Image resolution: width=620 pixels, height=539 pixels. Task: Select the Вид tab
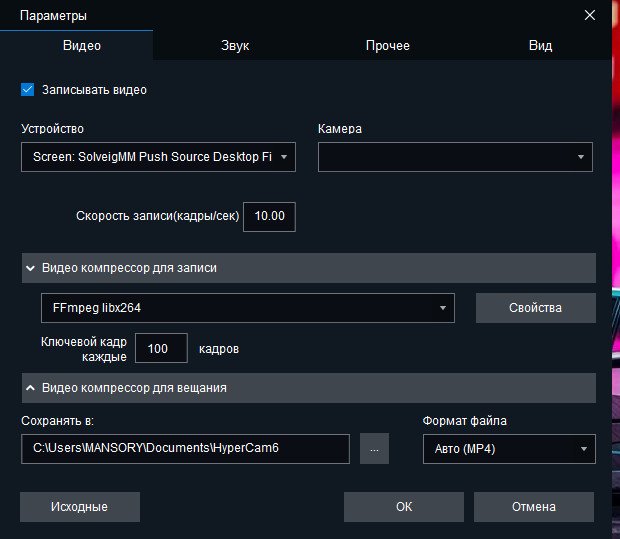pyautogui.click(x=540, y=46)
